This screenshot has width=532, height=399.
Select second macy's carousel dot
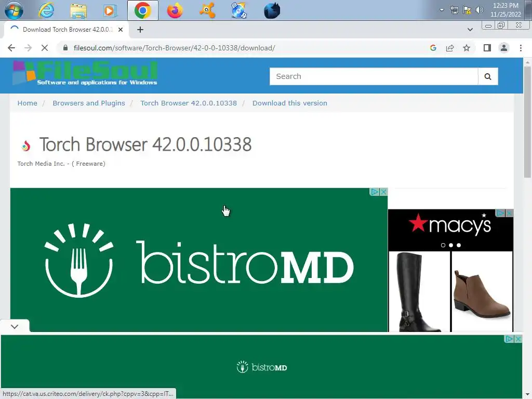point(451,245)
